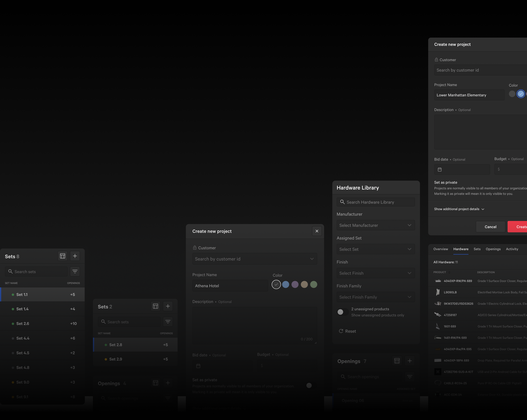Viewport: 527px width, 420px height.
Task: Click the layout view icon in Openings panel
Action: click(x=397, y=361)
